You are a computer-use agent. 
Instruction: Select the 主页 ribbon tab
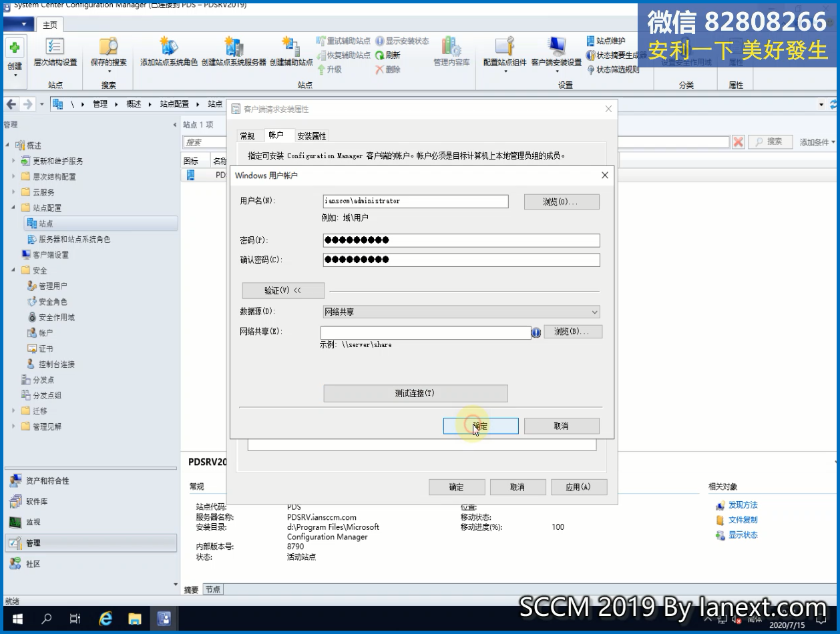(x=50, y=25)
